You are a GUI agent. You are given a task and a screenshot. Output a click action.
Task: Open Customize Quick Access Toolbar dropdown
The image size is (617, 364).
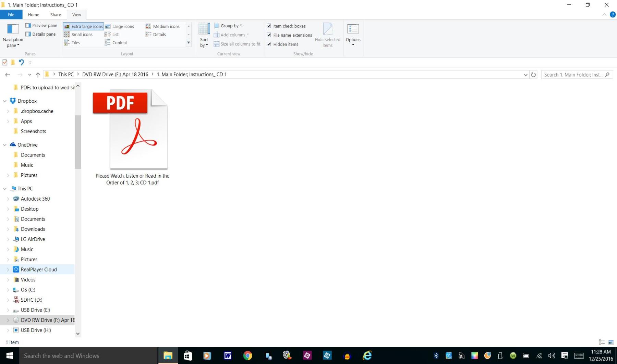(30, 63)
